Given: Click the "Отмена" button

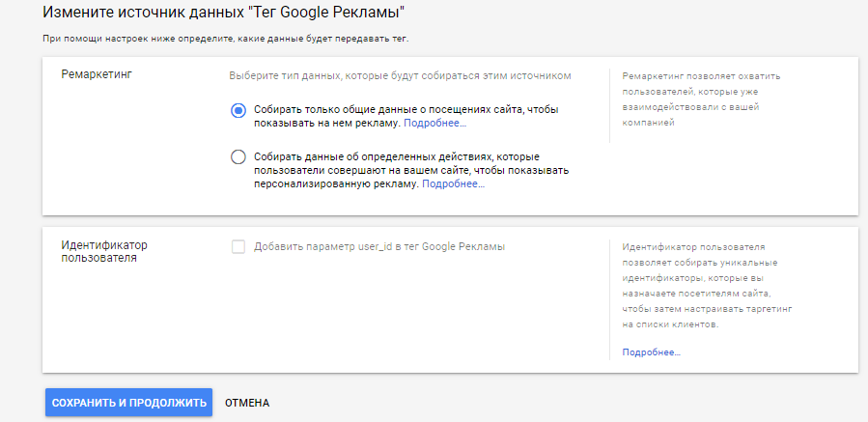Looking at the screenshot, I should click(247, 403).
